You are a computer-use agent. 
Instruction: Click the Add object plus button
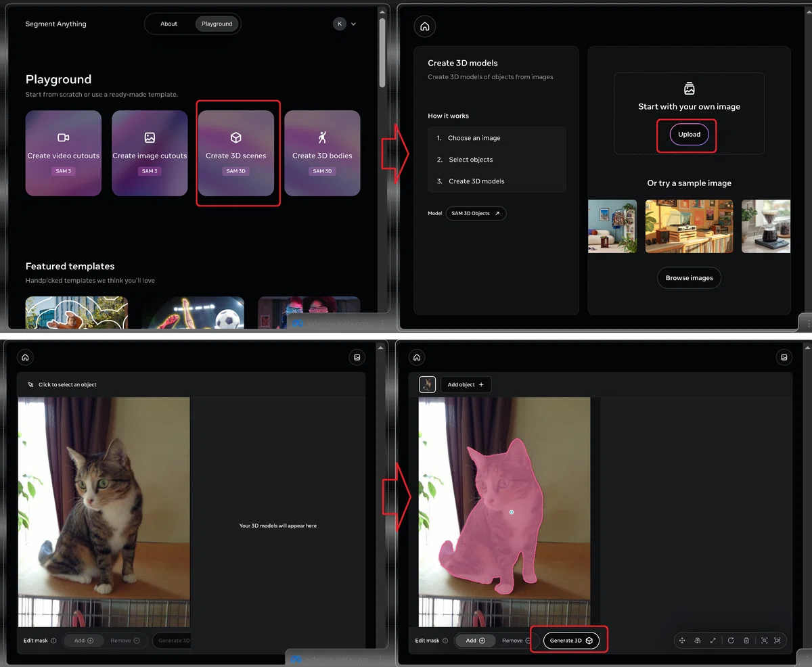coord(466,385)
